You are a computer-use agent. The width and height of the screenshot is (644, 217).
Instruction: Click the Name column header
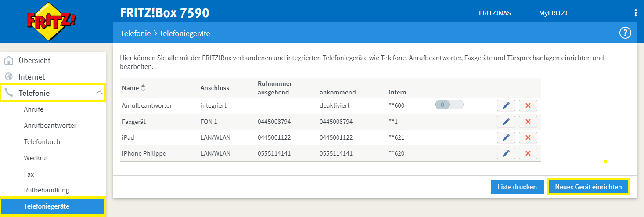[130, 88]
